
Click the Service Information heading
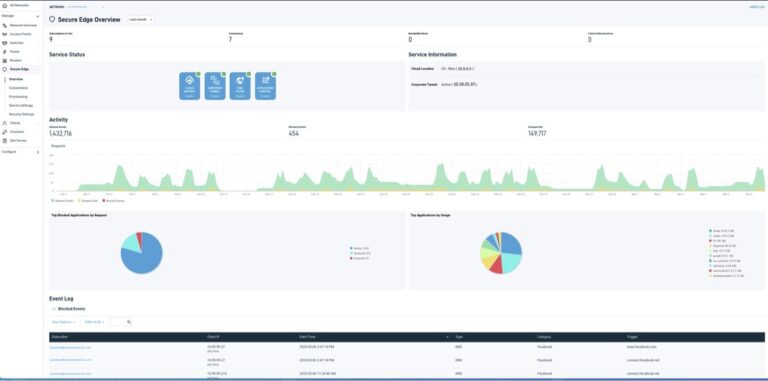(x=432, y=54)
